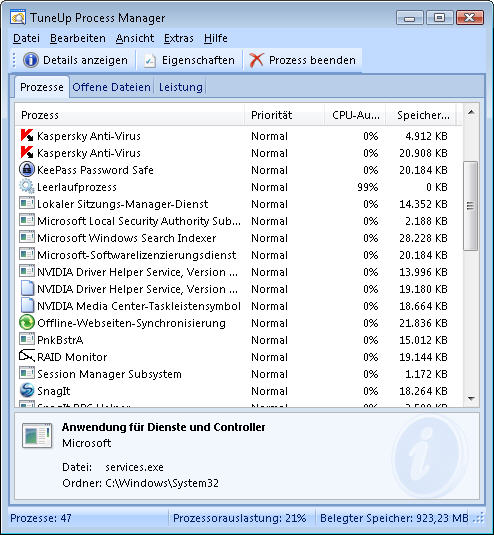Switch to the Leistung tab
Image resolution: width=494 pixels, height=535 pixels.
pos(180,87)
